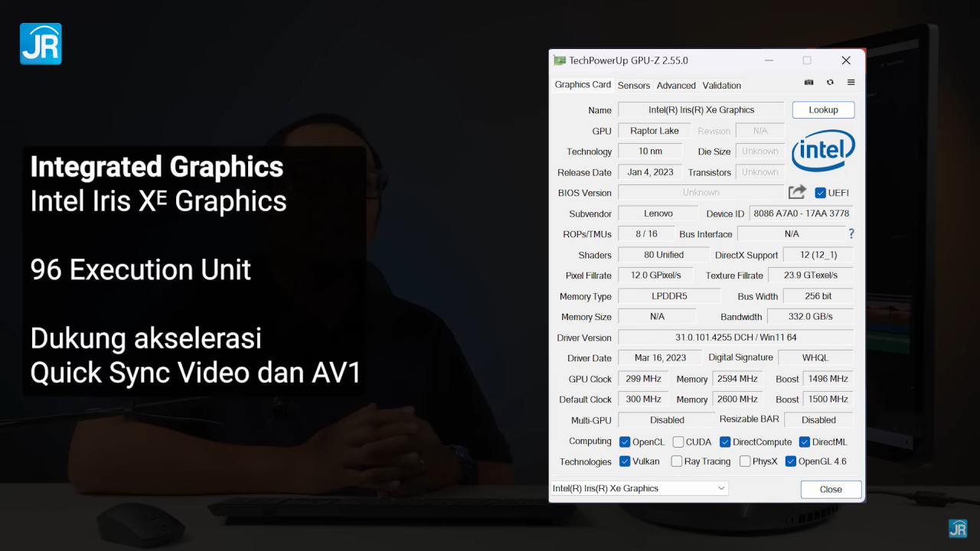Click the refresh icon in GPU-Z toolbar
The width and height of the screenshot is (980, 551).
pos(830,83)
